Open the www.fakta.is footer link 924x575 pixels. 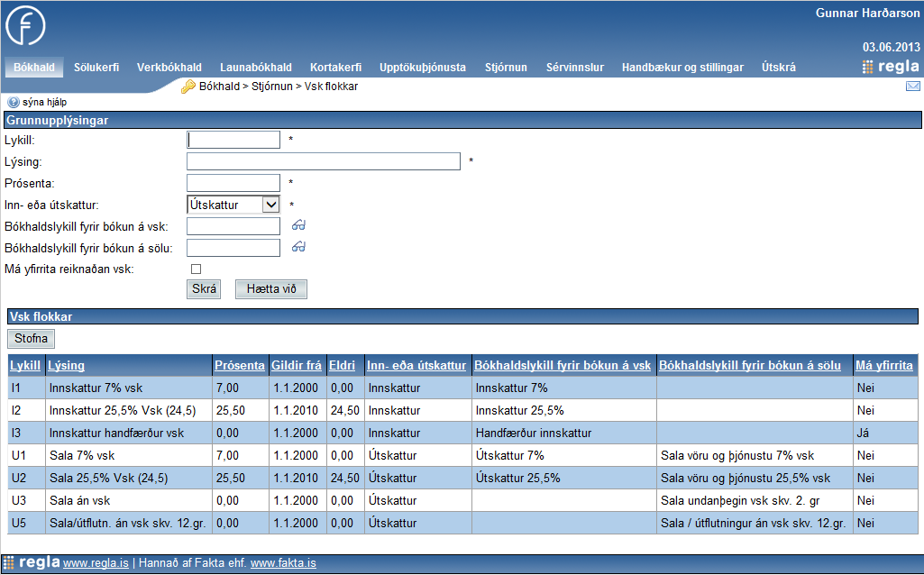(283, 564)
